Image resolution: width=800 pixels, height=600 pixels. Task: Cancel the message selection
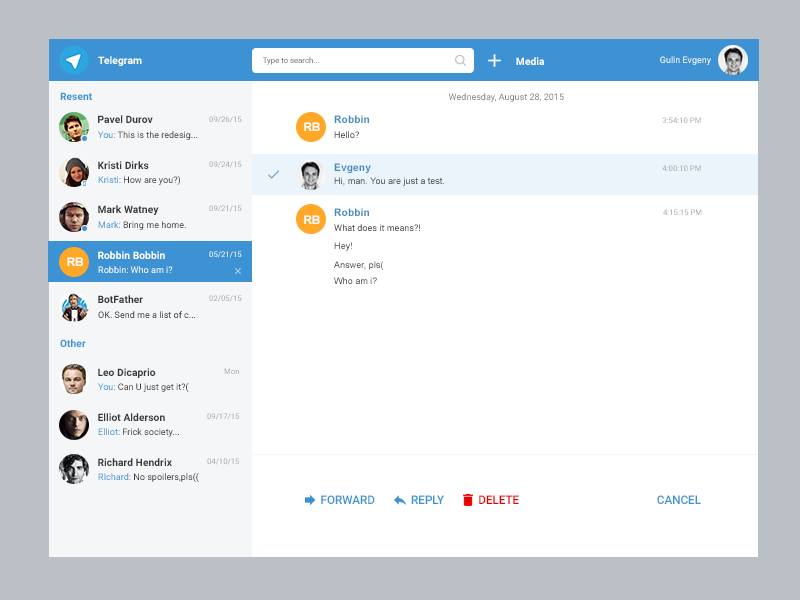679,500
